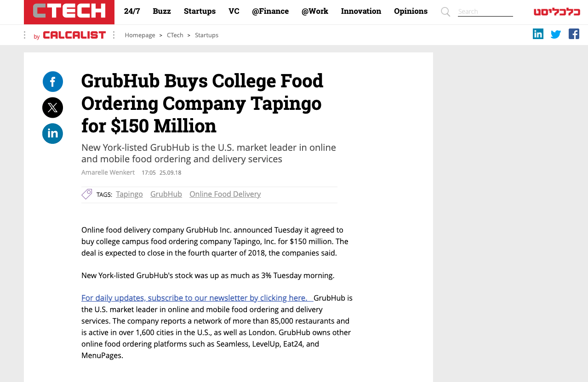
Task: Open the Startups menu section
Action: [200, 11]
